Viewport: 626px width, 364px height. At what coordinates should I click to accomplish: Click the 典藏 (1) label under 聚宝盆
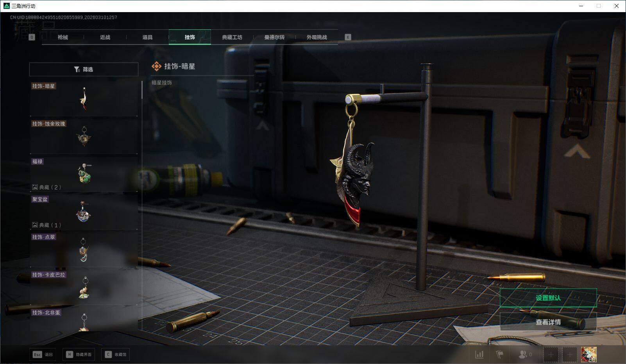coord(47,225)
